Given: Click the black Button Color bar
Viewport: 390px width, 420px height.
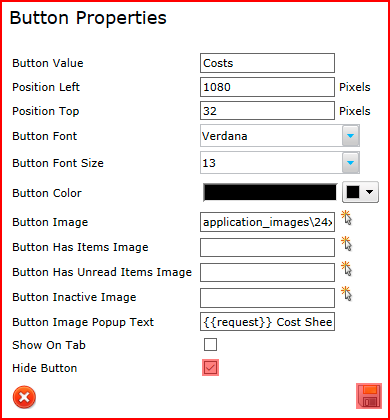Looking at the screenshot, I should pyautogui.click(x=270, y=192).
